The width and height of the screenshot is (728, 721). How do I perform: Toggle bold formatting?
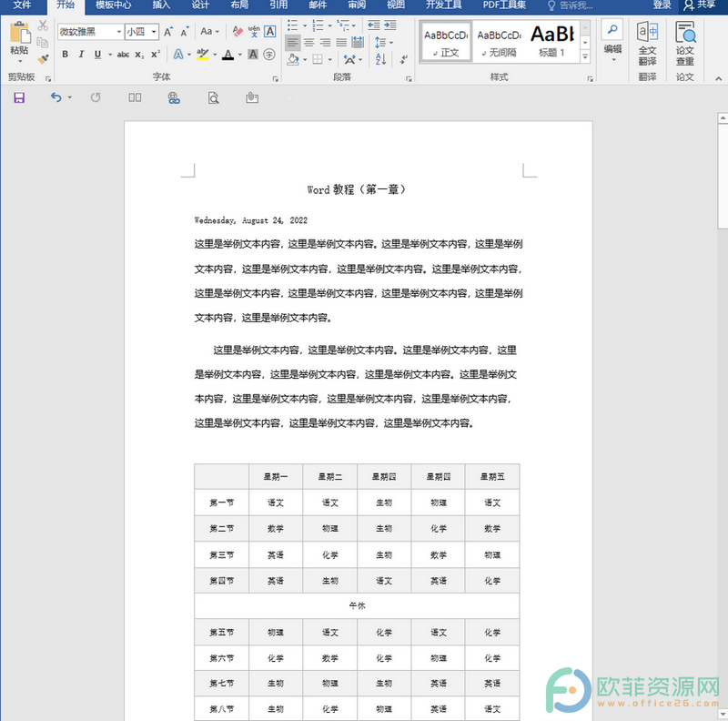[x=65, y=55]
